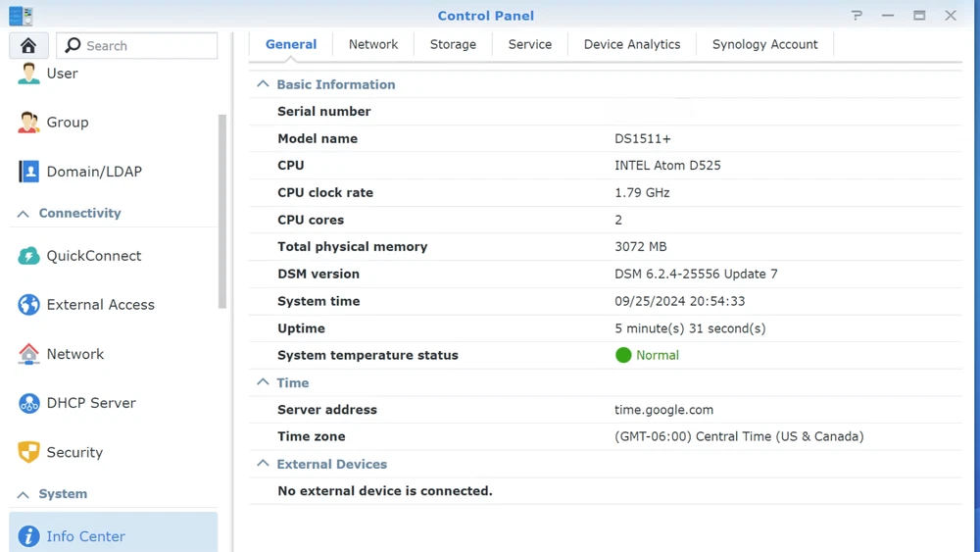This screenshot has width=980, height=552.
Task: Open the Synology Account tab
Action: [x=764, y=44]
